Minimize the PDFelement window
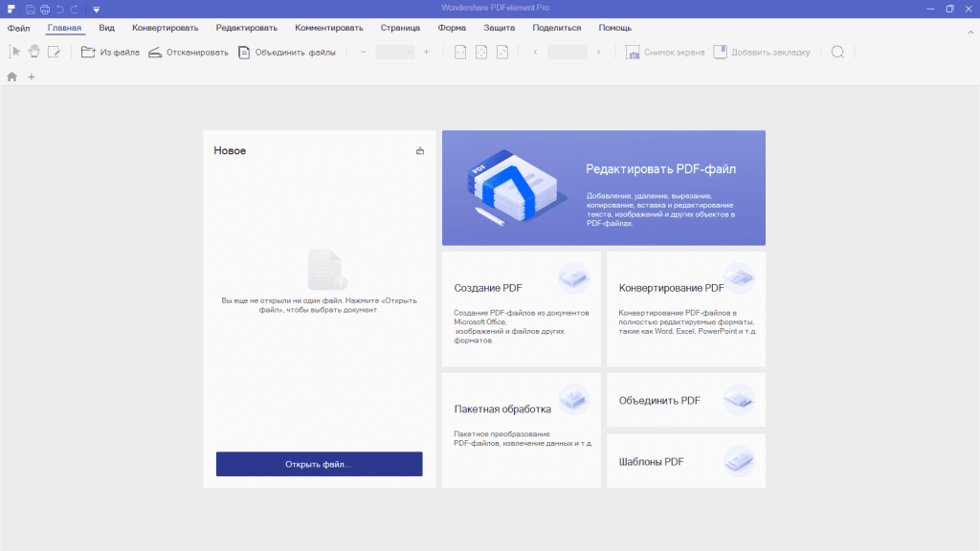Viewport: 980px width, 551px height. click(930, 9)
